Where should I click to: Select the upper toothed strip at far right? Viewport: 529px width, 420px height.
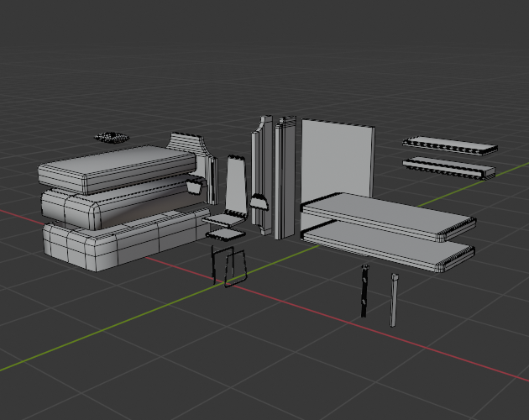point(450,145)
